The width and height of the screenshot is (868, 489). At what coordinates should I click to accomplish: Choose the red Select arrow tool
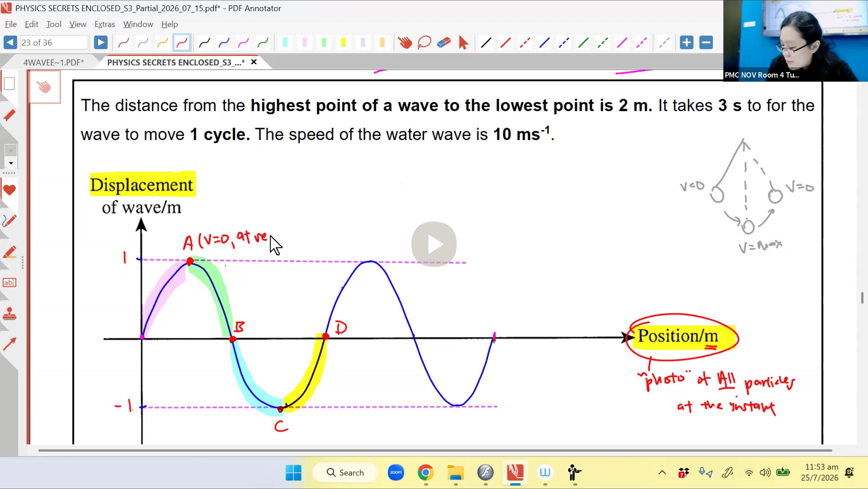(x=463, y=43)
